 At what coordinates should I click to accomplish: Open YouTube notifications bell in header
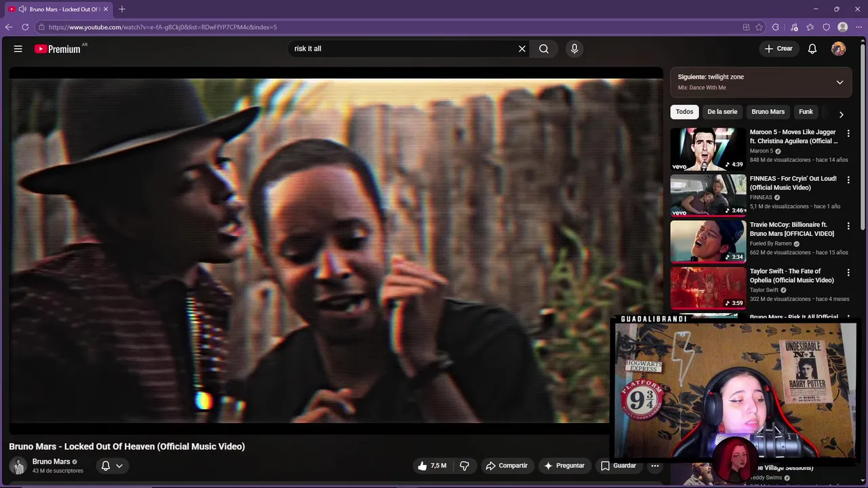pyautogui.click(x=812, y=49)
